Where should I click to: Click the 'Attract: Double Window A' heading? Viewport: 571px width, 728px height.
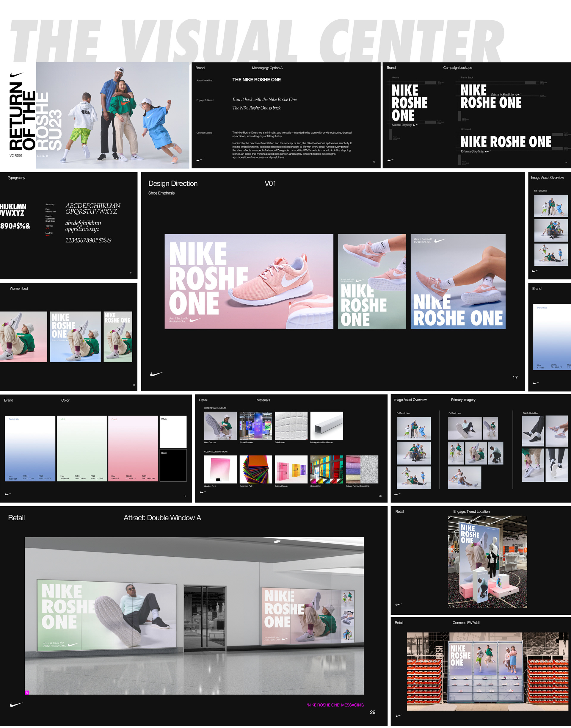pos(162,518)
